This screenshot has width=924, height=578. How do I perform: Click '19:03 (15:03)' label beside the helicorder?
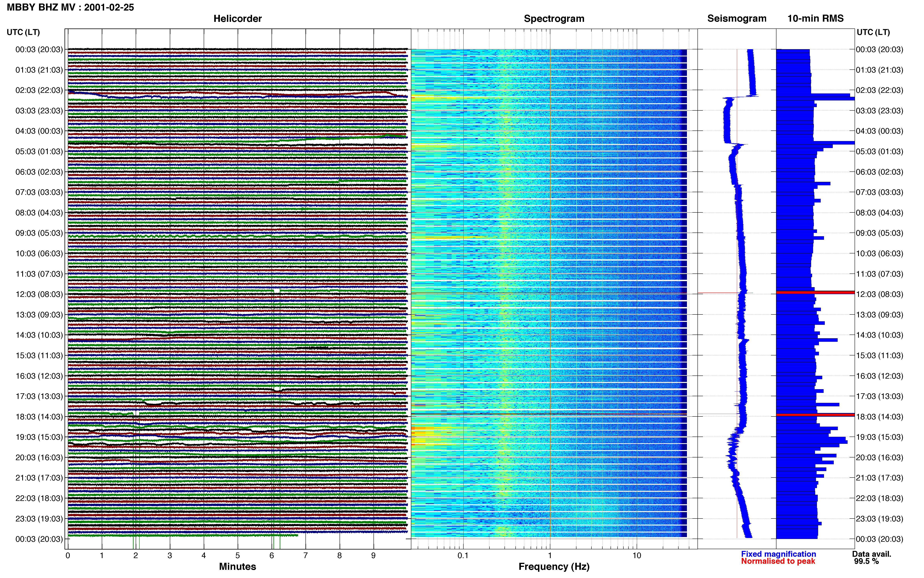(x=39, y=437)
